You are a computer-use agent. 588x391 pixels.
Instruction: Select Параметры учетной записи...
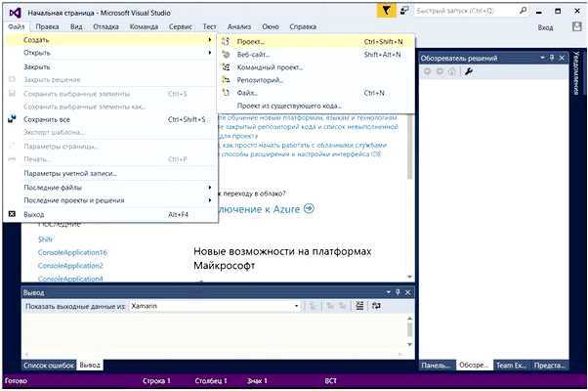[x=110, y=173]
